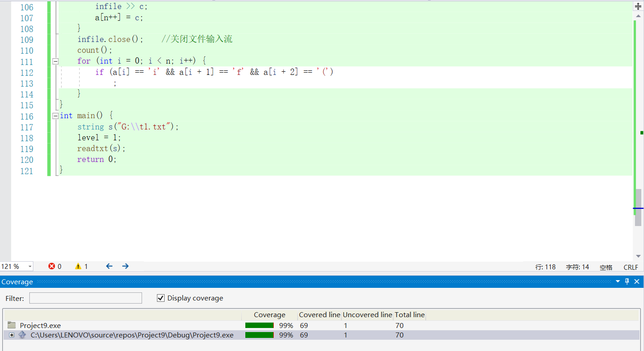Collapse the for loop at line 111

pos(55,61)
